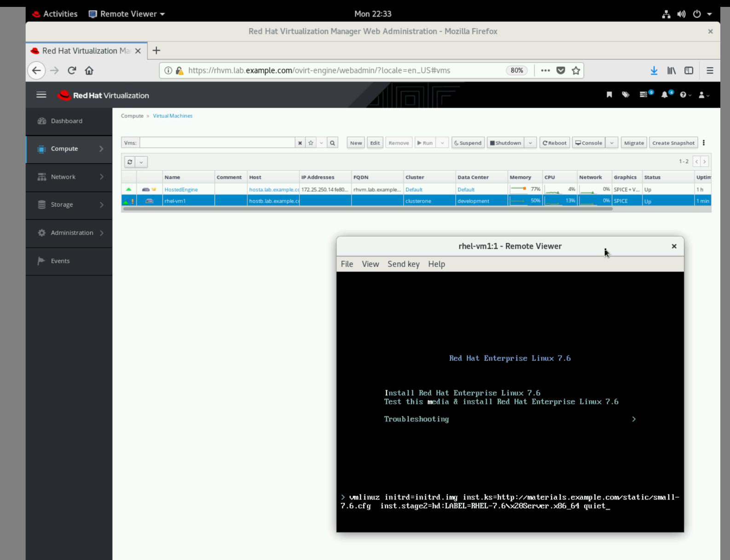Expand the Console options dropdown
The height and width of the screenshot is (560, 730).
612,143
